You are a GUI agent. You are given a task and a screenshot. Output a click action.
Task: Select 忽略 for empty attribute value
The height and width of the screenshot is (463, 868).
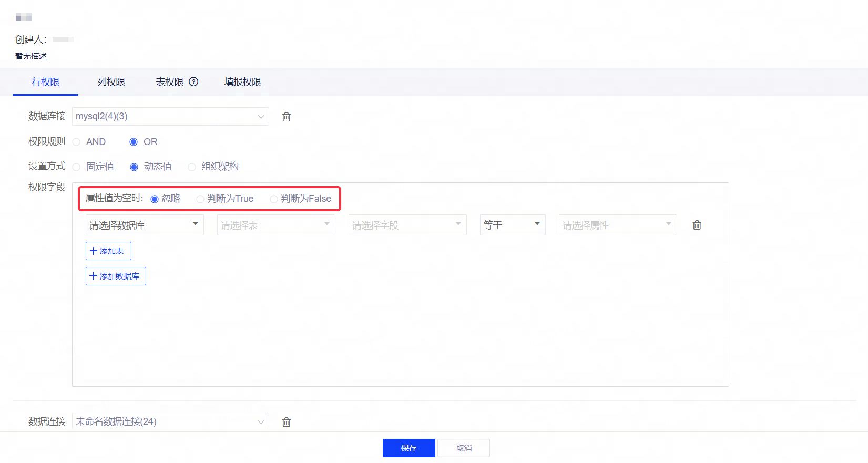[x=155, y=199]
